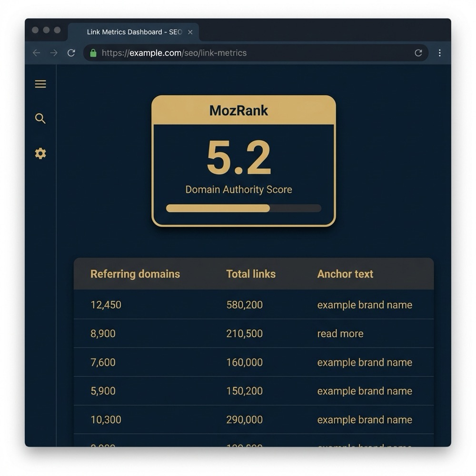Open the hamburger menu in sidebar
476x476 pixels.
pos(40,84)
